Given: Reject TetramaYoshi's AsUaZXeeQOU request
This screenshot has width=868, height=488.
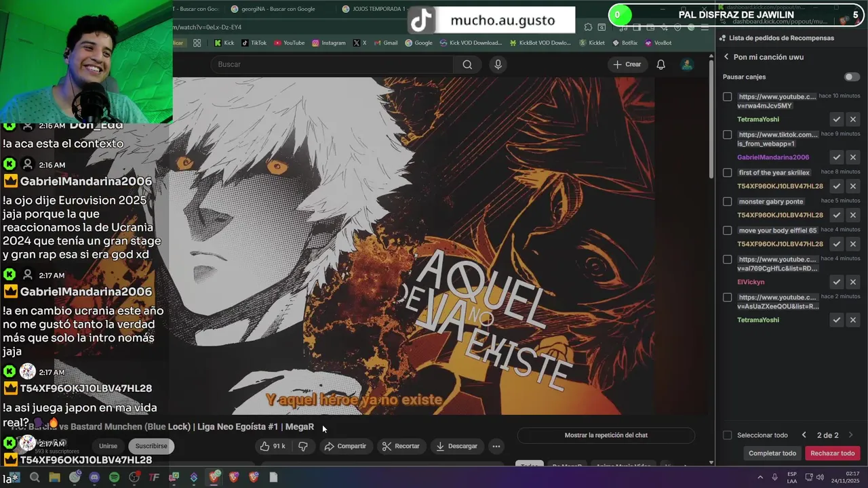Looking at the screenshot, I should (x=853, y=320).
